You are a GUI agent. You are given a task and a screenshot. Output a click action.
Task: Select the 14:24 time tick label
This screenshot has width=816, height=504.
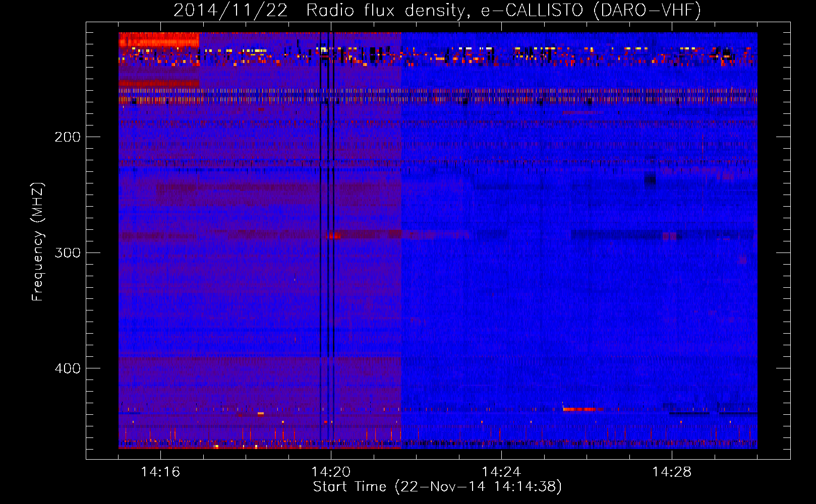pos(501,472)
